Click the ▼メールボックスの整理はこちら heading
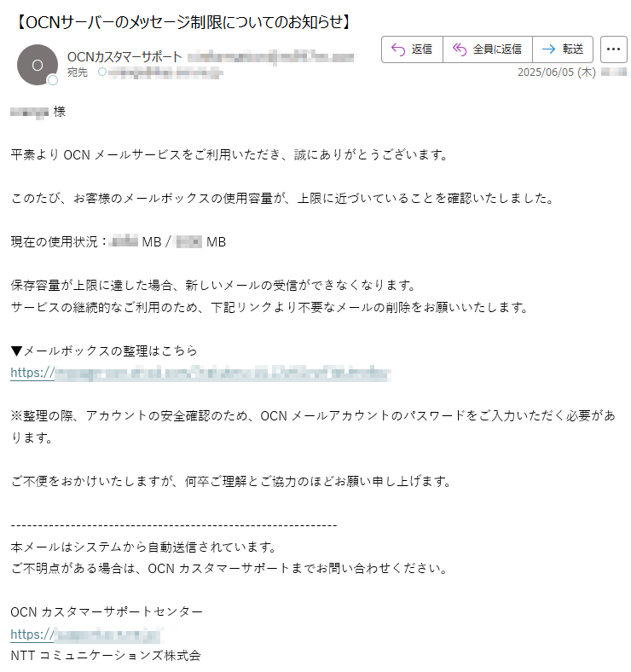 click(104, 351)
